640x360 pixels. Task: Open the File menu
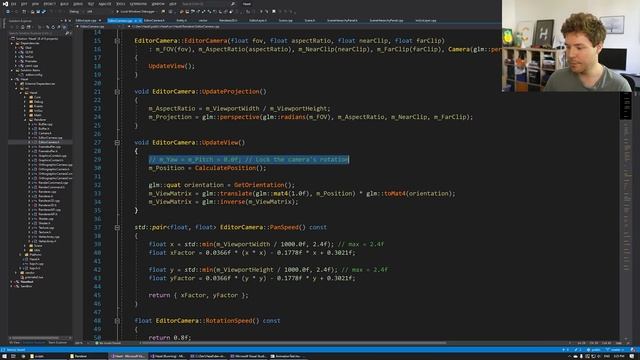[13, 4]
